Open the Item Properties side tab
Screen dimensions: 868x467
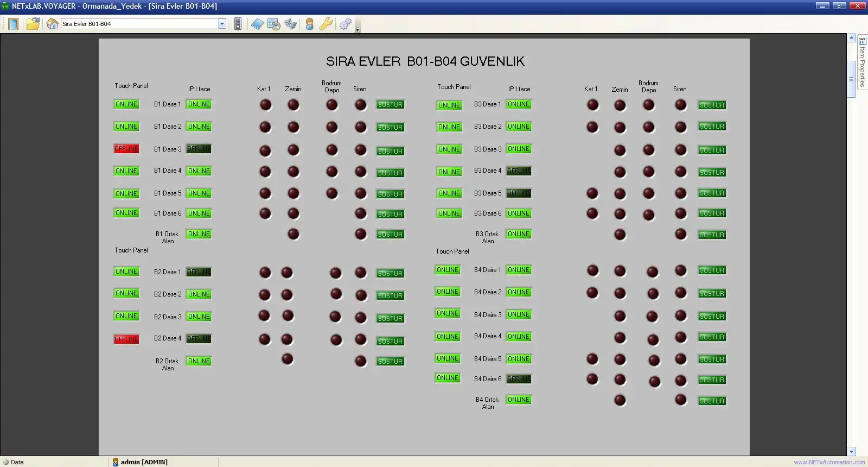(x=862, y=62)
